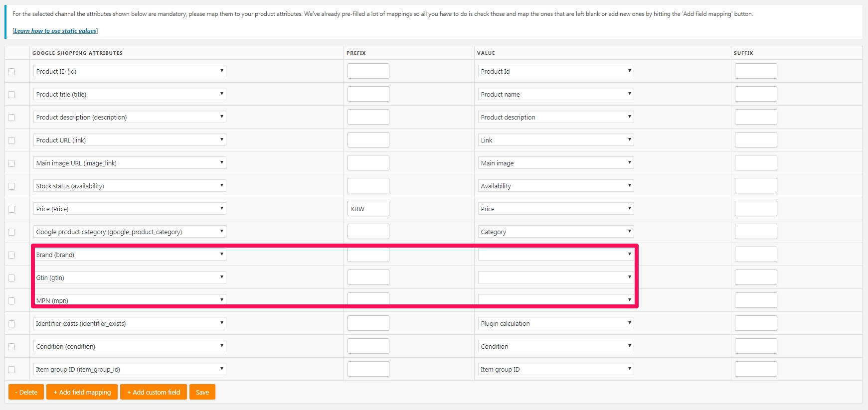Click the suffix field for Product ID row
This screenshot has width=868, height=410.
755,71
